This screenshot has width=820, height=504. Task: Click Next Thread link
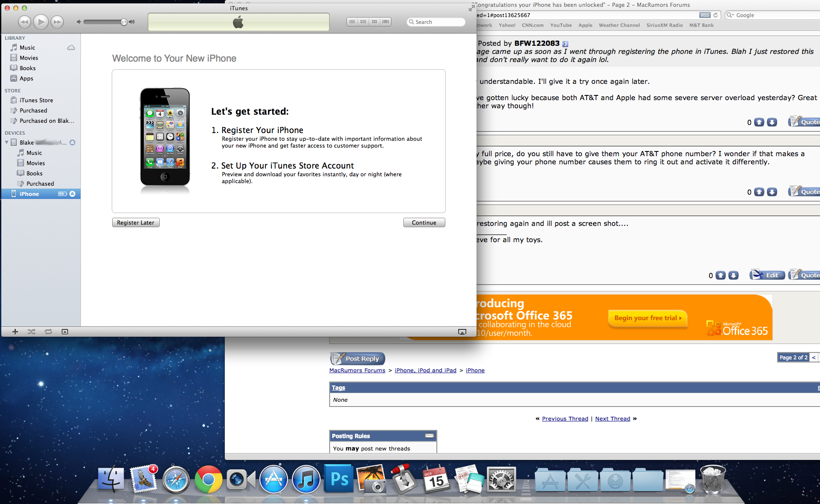[x=613, y=419]
